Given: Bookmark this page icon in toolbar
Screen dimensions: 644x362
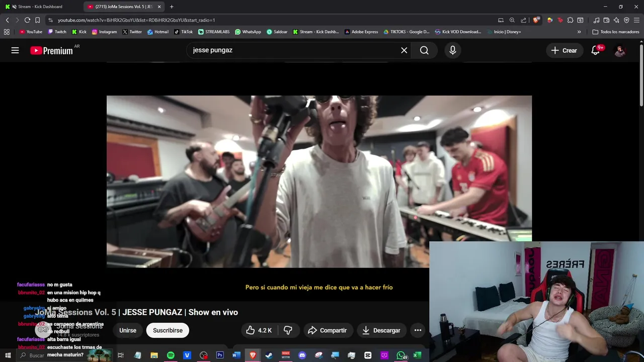Looking at the screenshot, I should [x=37, y=20].
